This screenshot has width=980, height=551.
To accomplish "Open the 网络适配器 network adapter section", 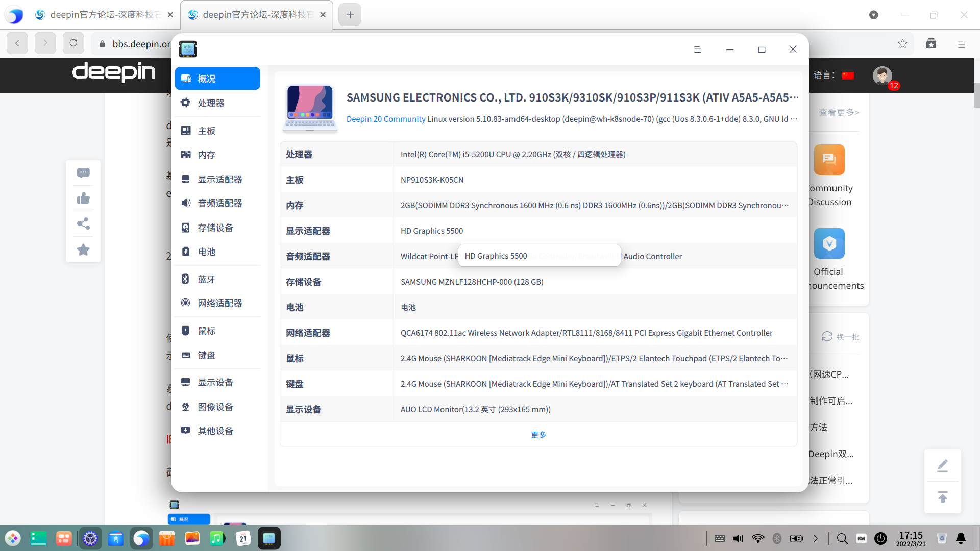I will tap(218, 303).
